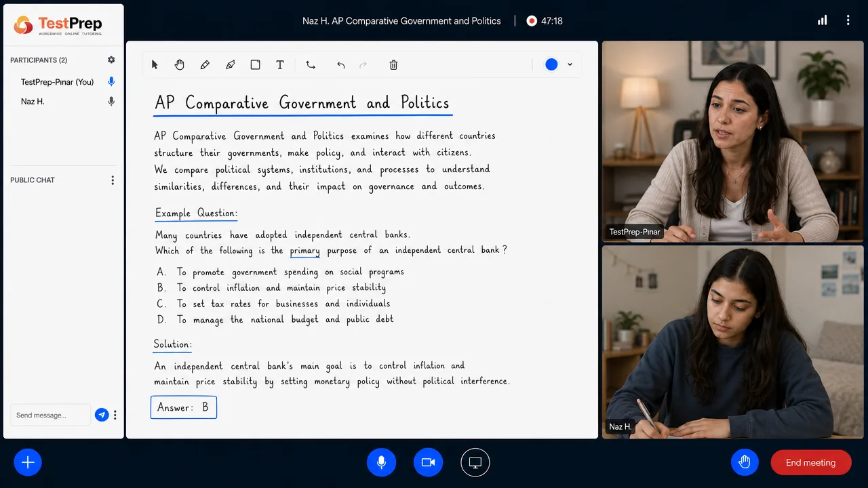The height and width of the screenshot is (488, 868).
Task: Expand the color picker dropdown arrow
Action: click(570, 64)
